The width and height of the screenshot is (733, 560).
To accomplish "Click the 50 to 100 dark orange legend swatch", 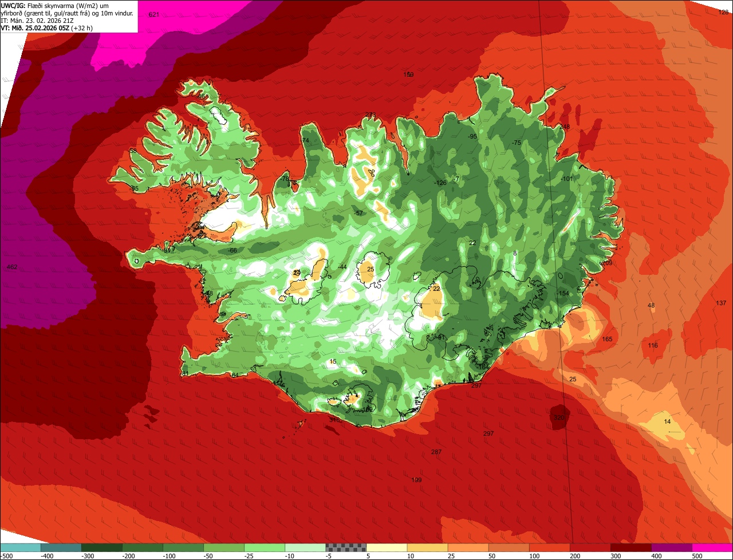I will tap(509, 547).
